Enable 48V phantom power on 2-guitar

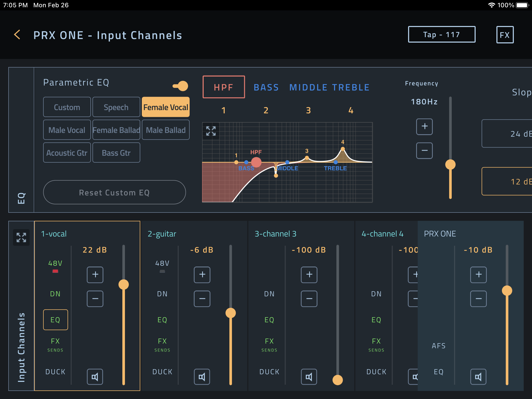[162, 266]
